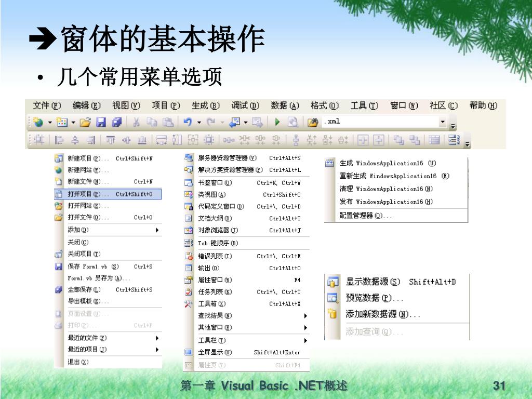Click the Make Same Width layout icon
Screen dimensions: 532x399
[162, 140]
